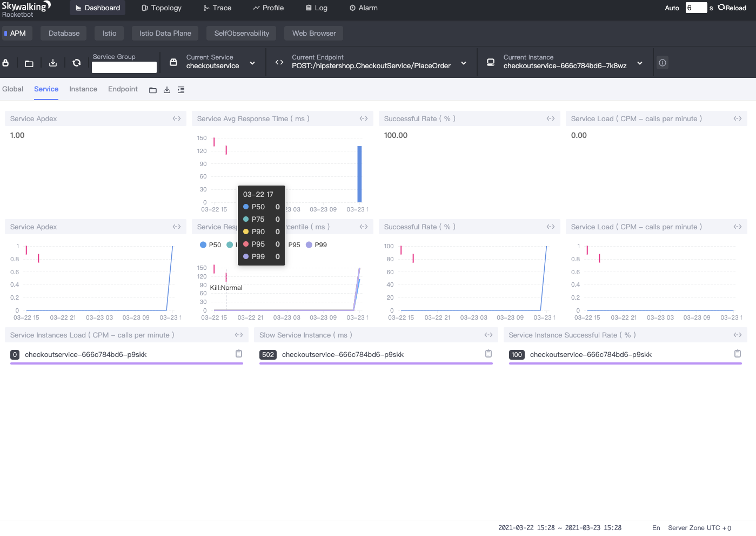
Task: Switch to the Profile page
Action: click(x=268, y=8)
